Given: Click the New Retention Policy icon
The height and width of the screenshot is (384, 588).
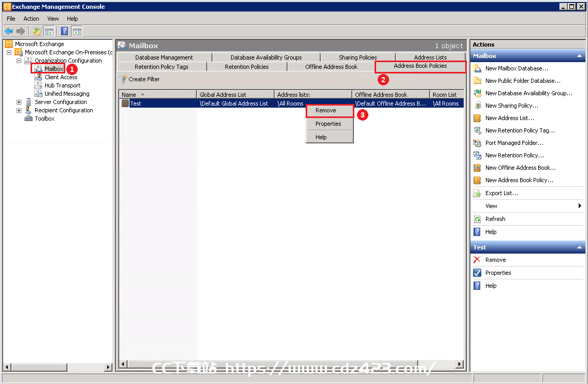Looking at the screenshot, I should point(477,155).
